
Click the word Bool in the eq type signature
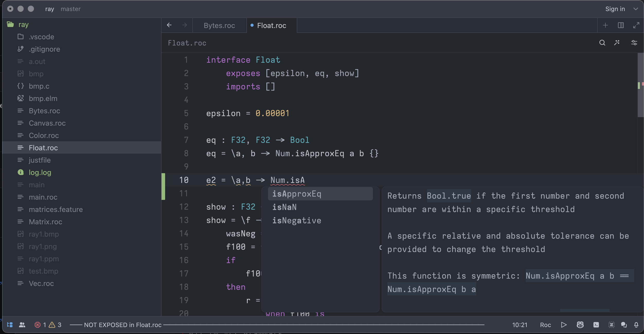pyautogui.click(x=300, y=140)
